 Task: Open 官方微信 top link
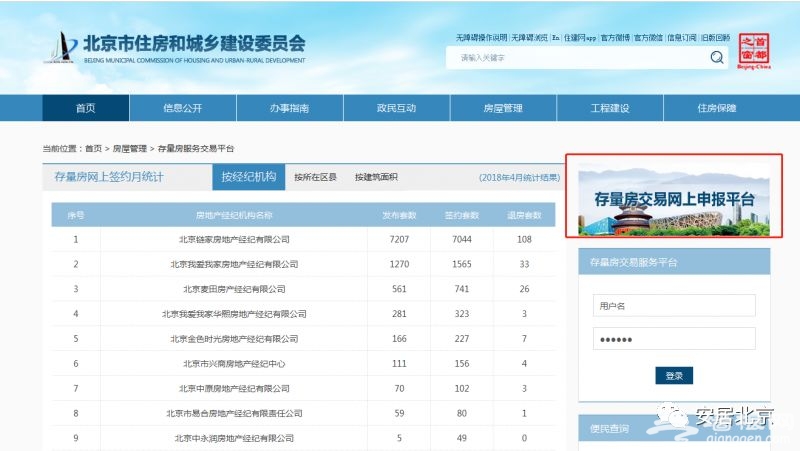click(648, 37)
